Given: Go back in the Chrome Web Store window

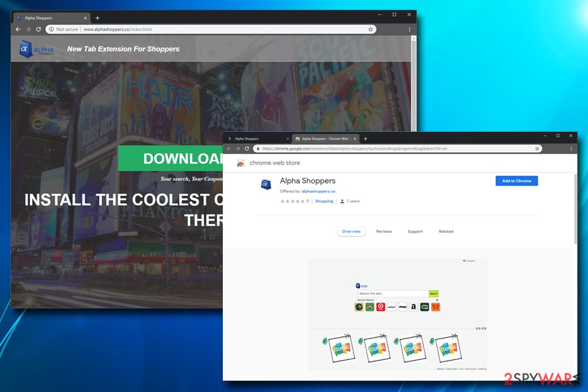Looking at the screenshot, I should click(x=229, y=148).
